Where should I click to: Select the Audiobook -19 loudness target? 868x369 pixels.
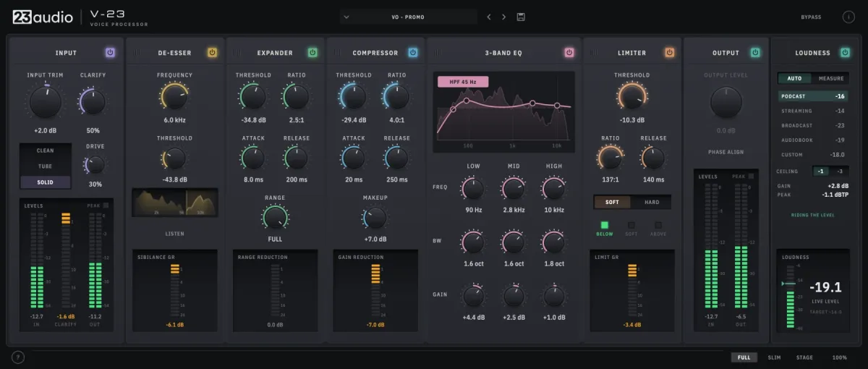[813, 140]
